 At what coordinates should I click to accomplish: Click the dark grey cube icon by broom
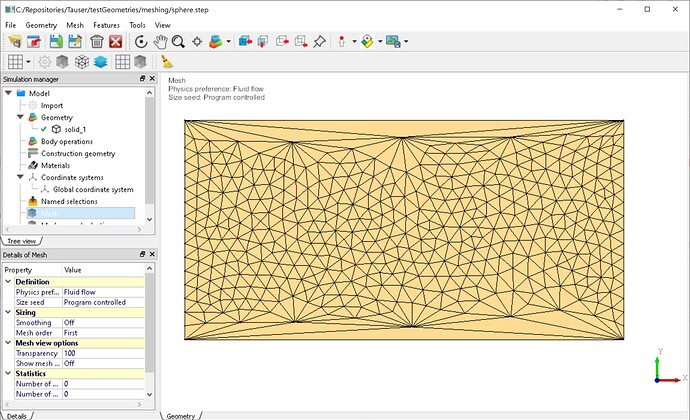(140, 62)
